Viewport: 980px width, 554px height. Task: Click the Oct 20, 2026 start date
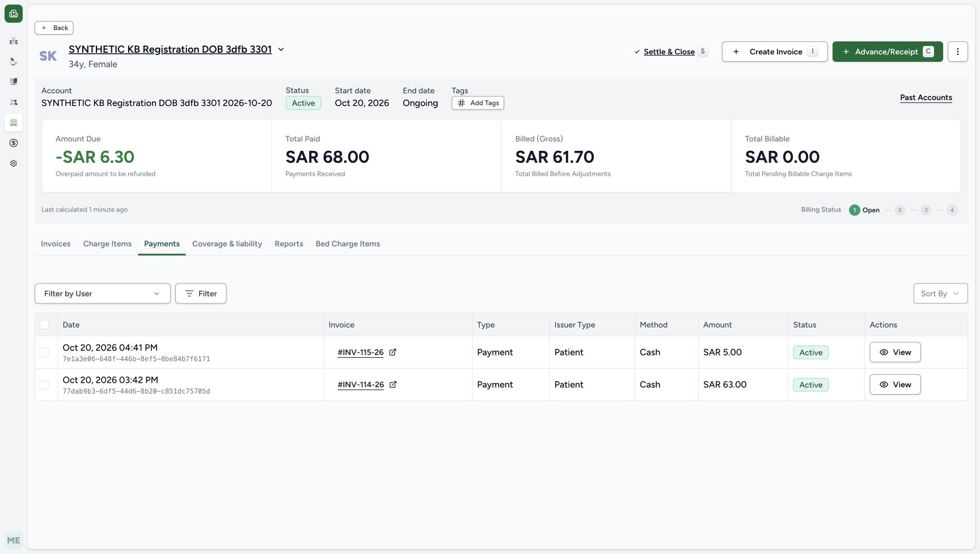tap(362, 103)
